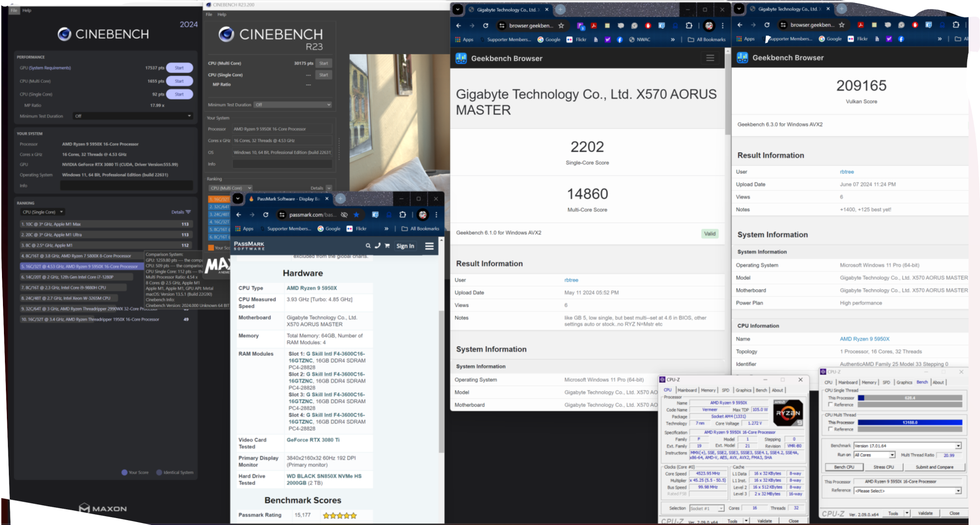Open the CPU (Single Core) ranking dropdown

(x=42, y=212)
